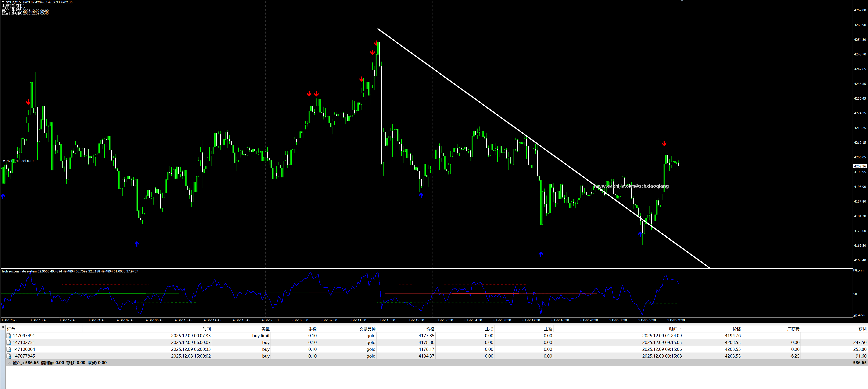868x389 pixels.
Task: Select the white descending trendline
Action: pos(544,148)
